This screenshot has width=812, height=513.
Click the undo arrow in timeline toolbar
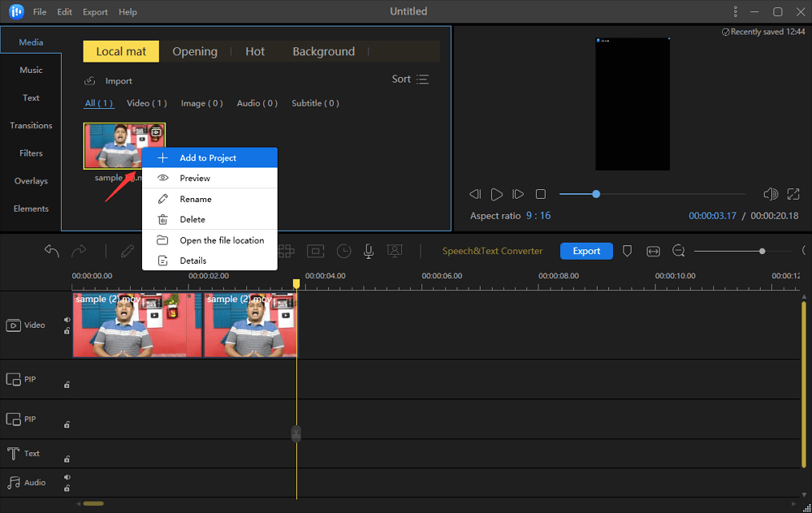point(52,252)
